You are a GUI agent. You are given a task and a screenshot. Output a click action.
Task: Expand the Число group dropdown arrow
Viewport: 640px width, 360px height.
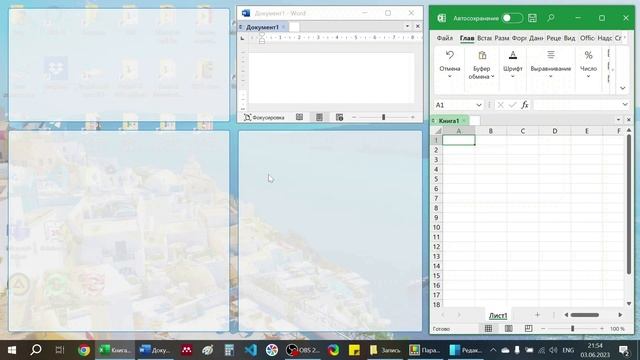click(x=588, y=76)
